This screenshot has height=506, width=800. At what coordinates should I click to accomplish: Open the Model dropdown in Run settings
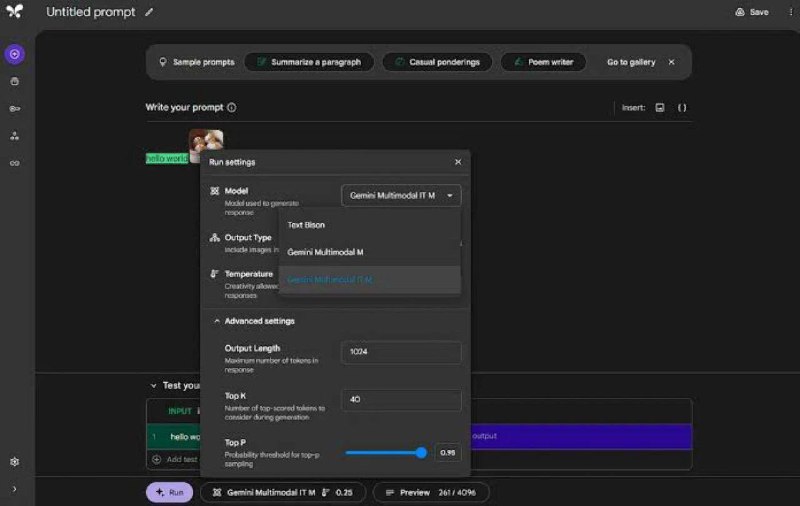(x=401, y=196)
